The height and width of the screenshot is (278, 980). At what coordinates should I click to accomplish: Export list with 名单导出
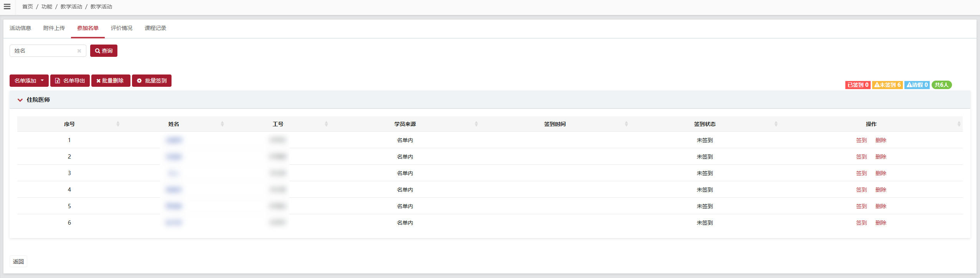(70, 81)
